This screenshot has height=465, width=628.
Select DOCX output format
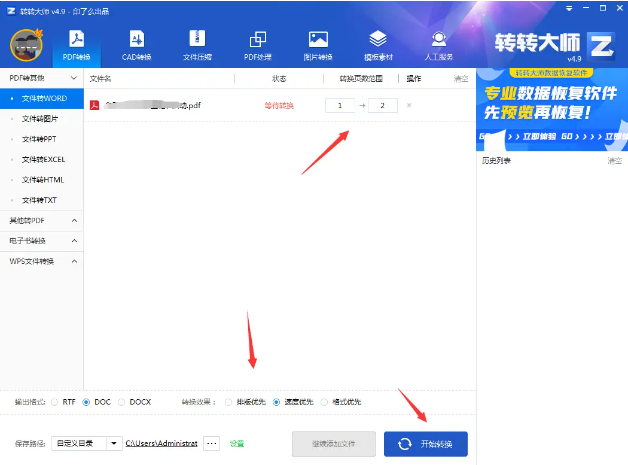point(121,402)
